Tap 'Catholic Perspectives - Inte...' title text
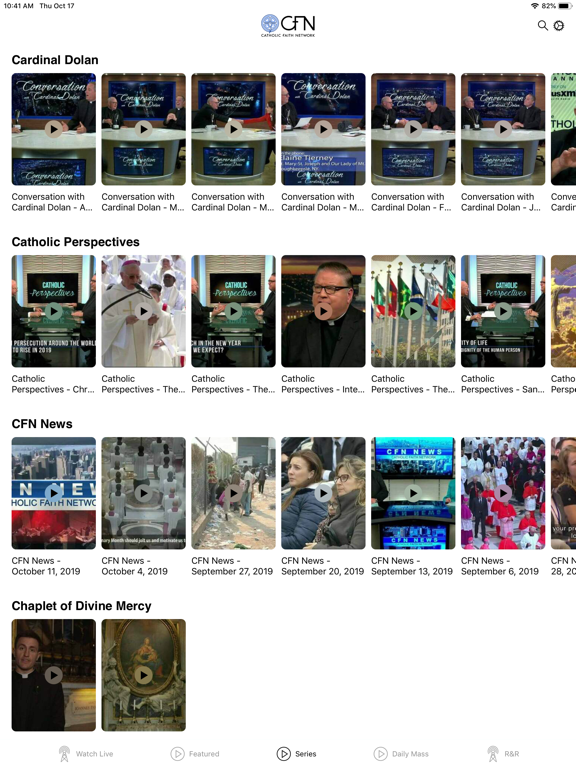 click(x=323, y=384)
